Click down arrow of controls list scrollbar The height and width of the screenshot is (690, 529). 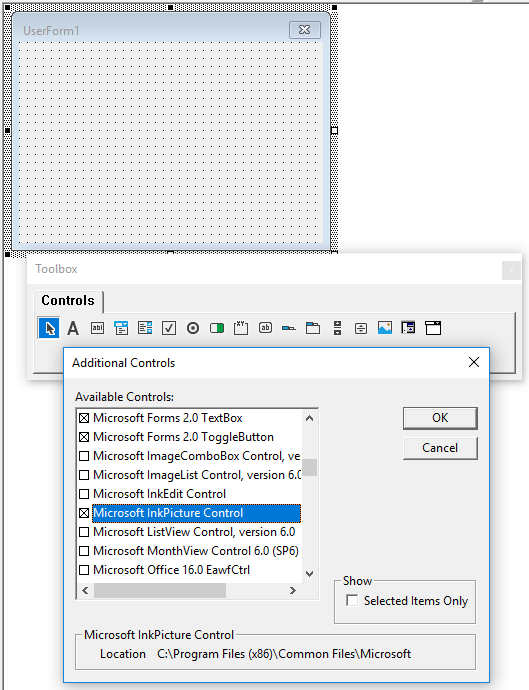309,574
